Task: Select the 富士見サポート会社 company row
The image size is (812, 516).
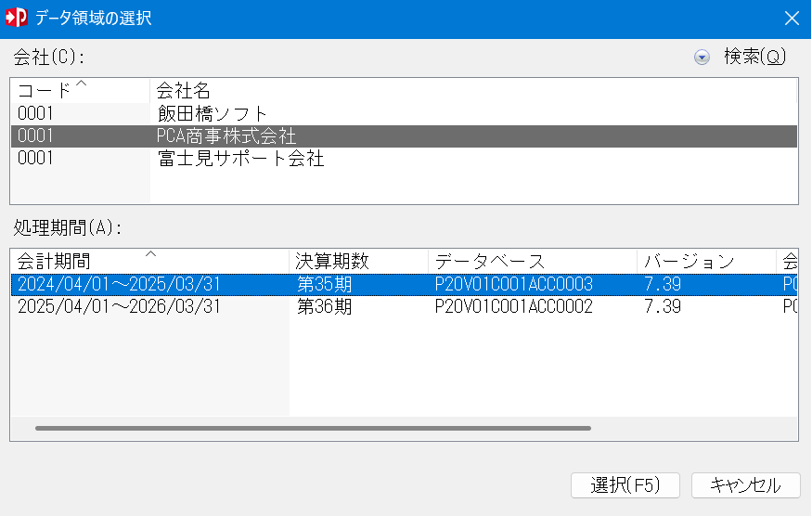Action: click(404, 158)
